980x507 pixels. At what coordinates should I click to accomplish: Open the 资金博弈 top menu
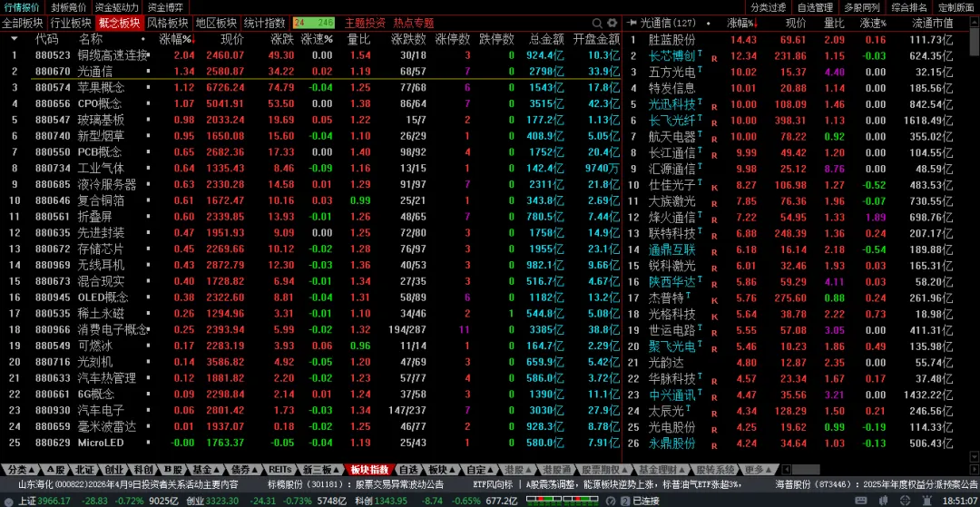[166, 7]
